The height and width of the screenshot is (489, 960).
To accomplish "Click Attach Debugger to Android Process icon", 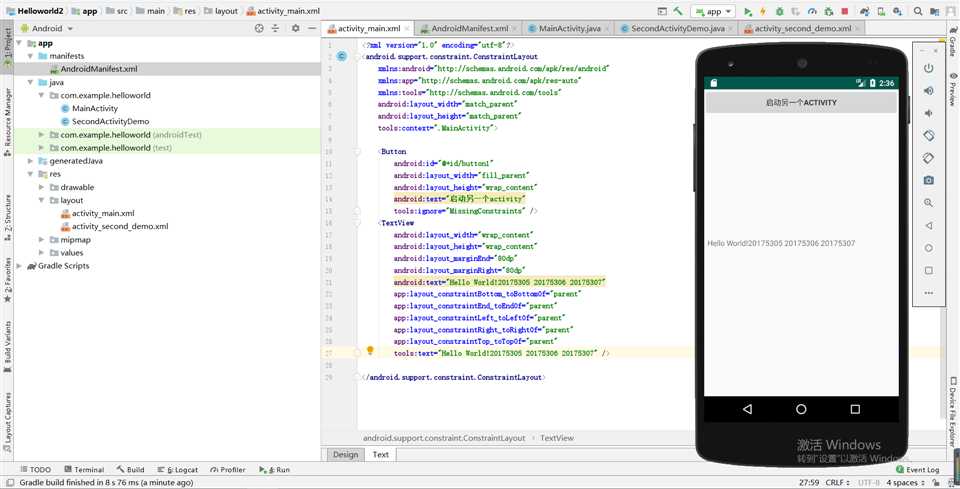I will (x=828, y=11).
